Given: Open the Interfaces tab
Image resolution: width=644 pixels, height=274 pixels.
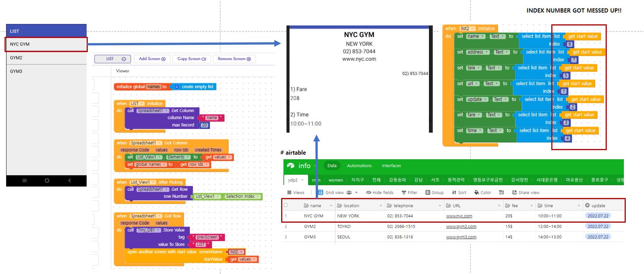Looking at the screenshot, I should [391, 166].
